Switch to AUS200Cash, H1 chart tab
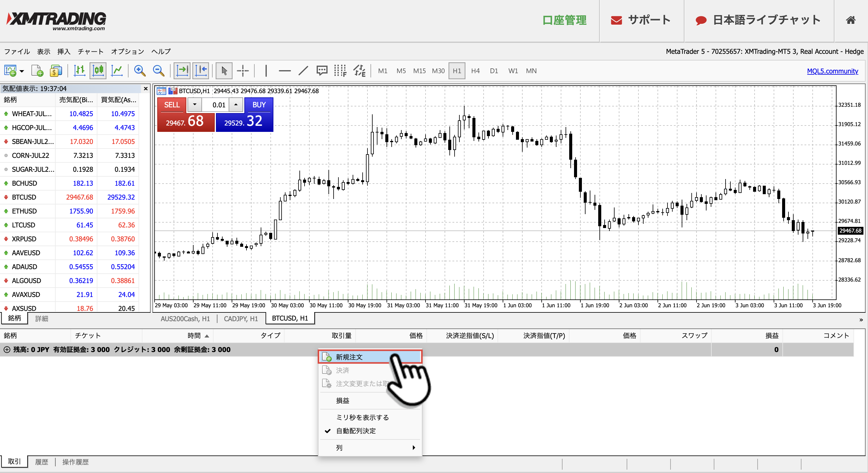Screen dimensions: 868x473 pos(185,319)
